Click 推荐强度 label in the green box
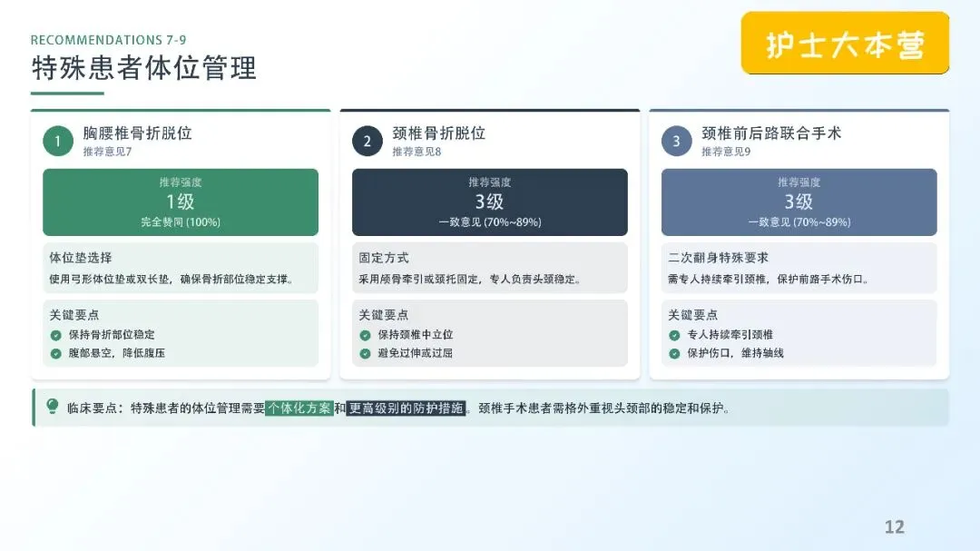 [181, 182]
